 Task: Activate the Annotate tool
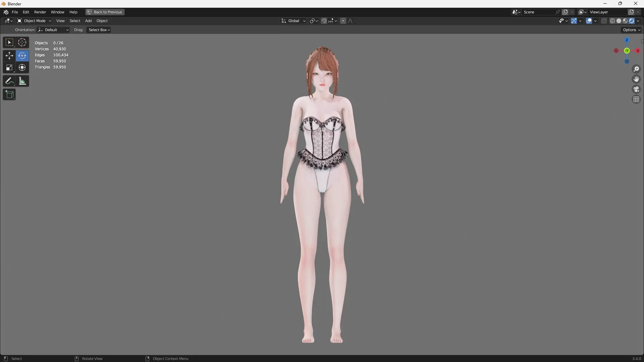pos(9,81)
